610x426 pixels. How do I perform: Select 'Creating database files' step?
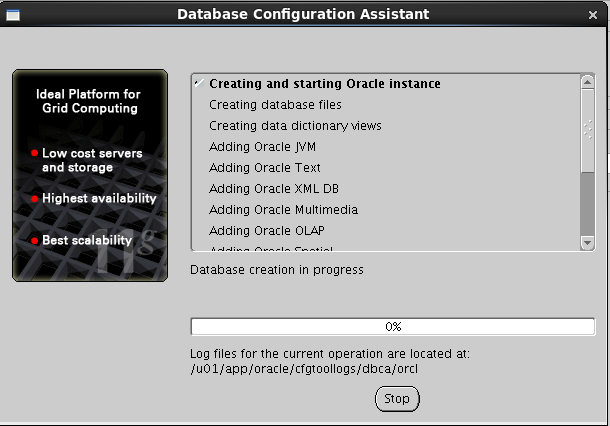click(275, 105)
